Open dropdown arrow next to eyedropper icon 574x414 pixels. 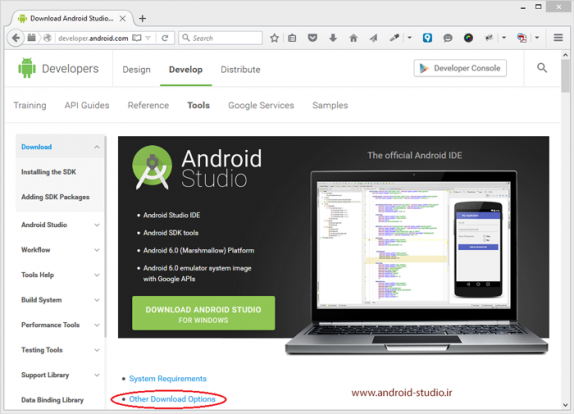tap(410, 37)
